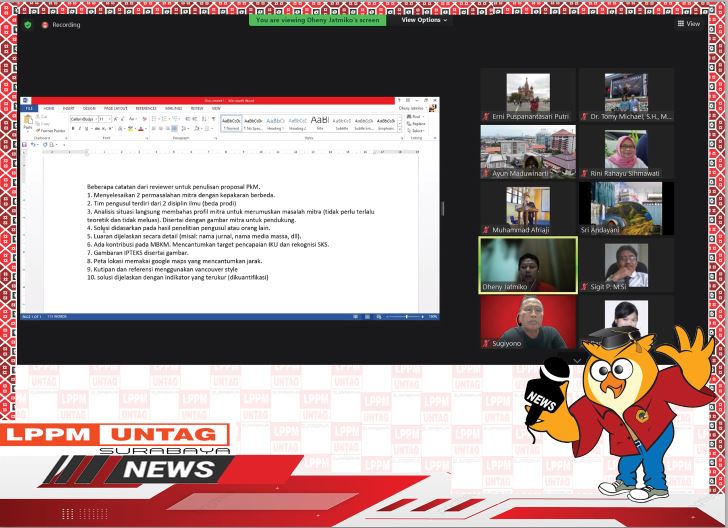Open the FILE tab in Word

(x=29, y=108)
